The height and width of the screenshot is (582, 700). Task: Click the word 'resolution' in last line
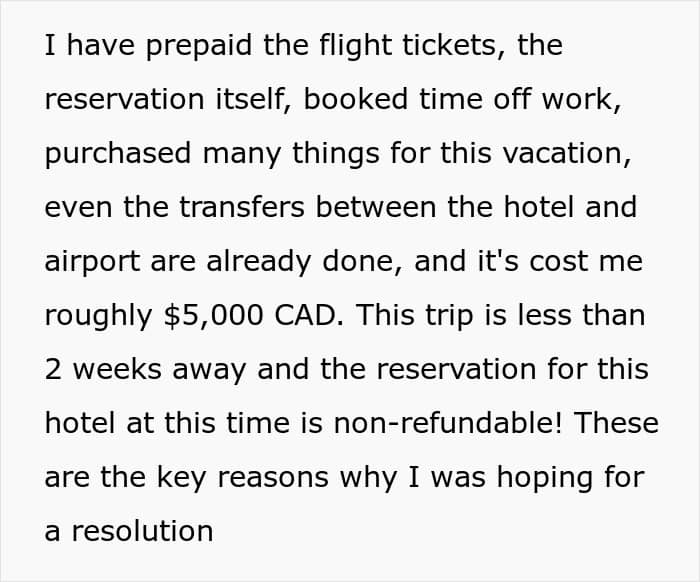click(x=142, y=531)
